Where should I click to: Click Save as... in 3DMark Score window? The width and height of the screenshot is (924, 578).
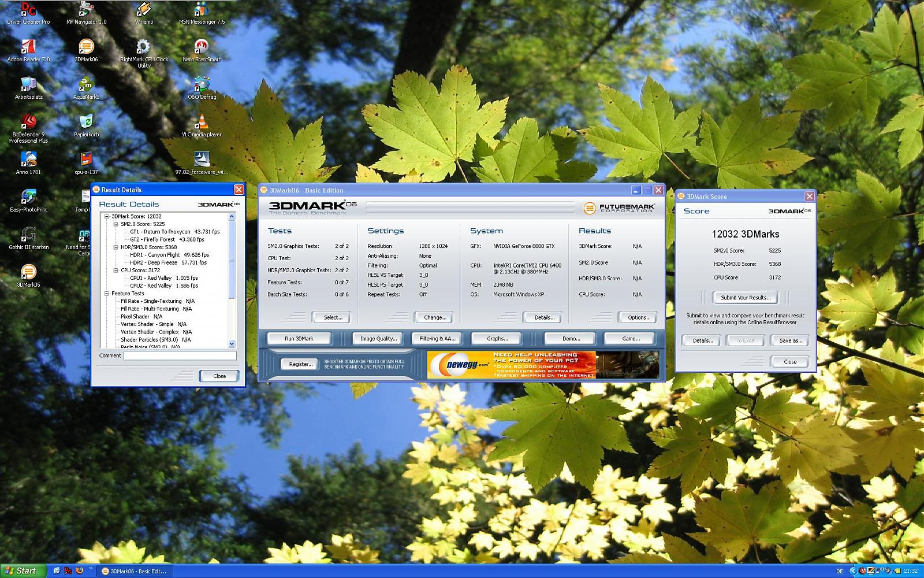tap(791, 340)
